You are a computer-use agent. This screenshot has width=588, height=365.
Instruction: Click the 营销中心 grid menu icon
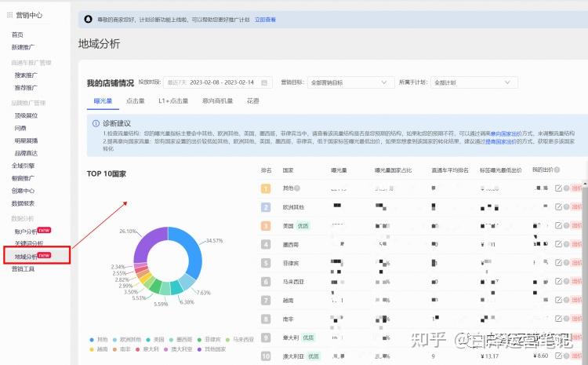click(x=9, y=15)
